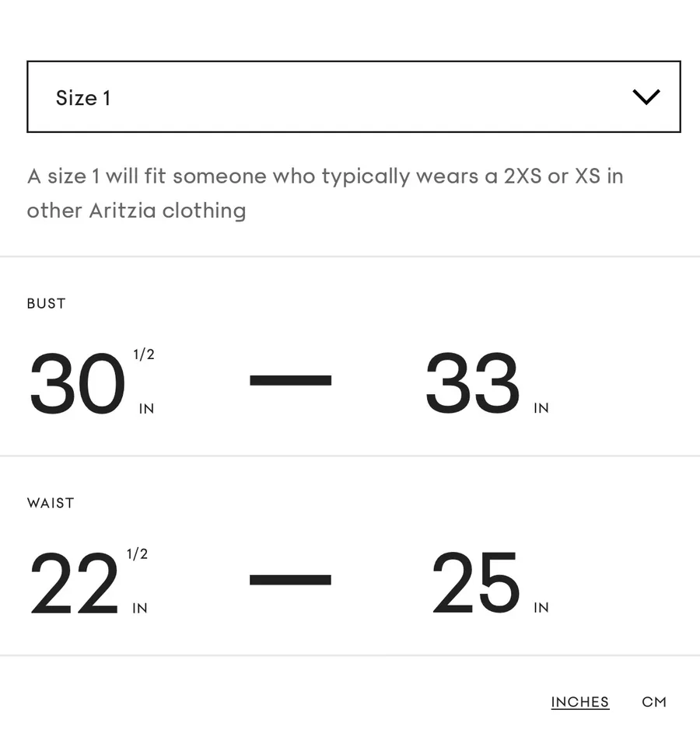700x740 pixels.
Task: Click the dash between waist measurements
Action: click(x=290, y=580)
